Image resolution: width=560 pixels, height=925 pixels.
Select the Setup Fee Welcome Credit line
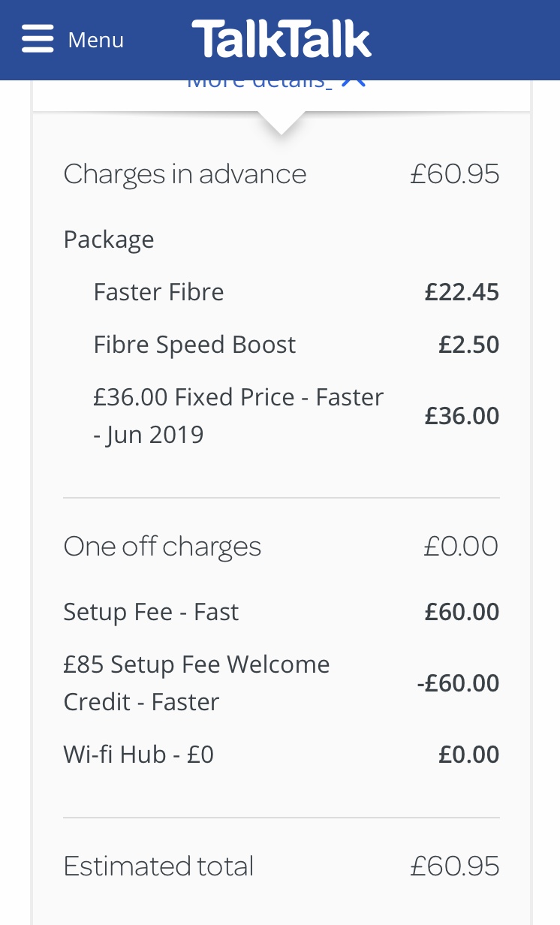pyautogui.click(x=197, y=683)
